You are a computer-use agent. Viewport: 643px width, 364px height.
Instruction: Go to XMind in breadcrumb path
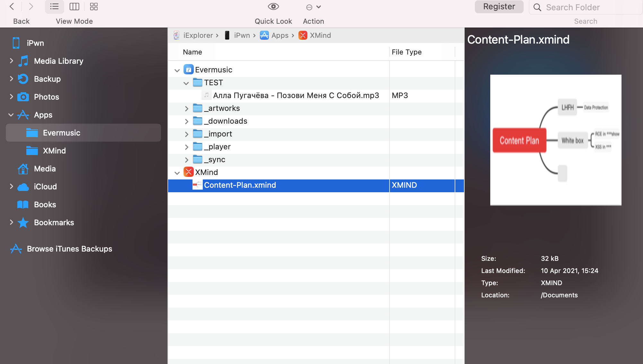(x=320, y=35)
